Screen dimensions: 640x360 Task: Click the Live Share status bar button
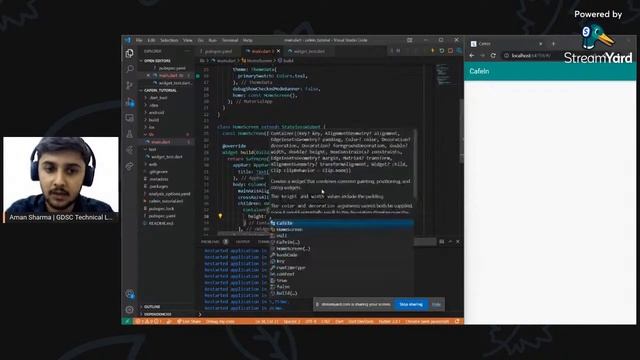tap(189, 321)
